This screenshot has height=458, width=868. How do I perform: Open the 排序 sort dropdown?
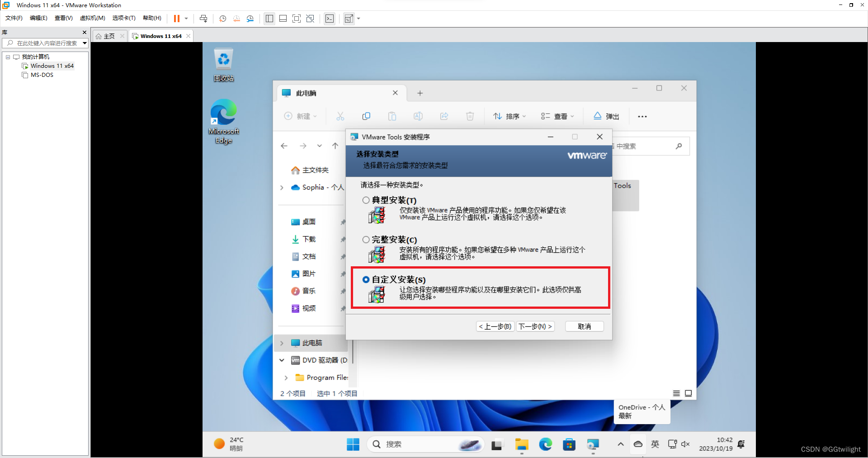(x=509, y=116)
